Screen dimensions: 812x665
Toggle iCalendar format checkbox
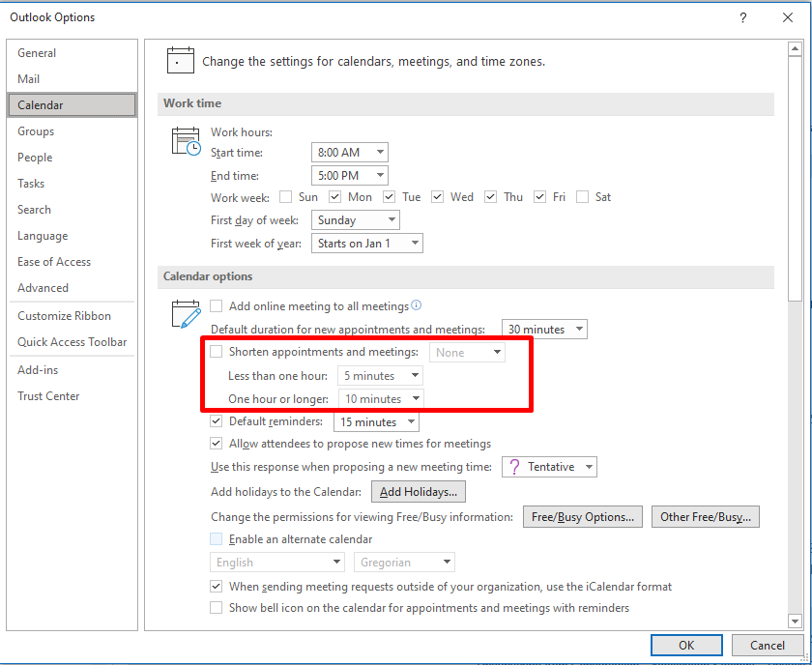click(x=216, y=587)
